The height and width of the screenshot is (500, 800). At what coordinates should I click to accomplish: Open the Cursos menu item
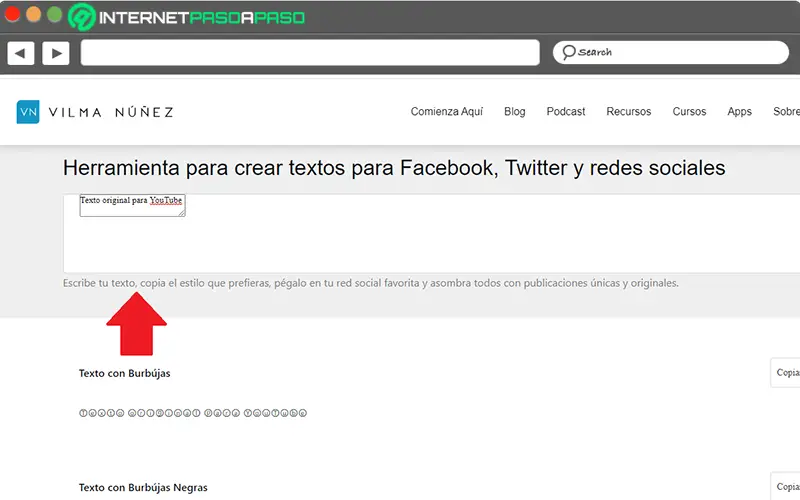click(689, 112)
